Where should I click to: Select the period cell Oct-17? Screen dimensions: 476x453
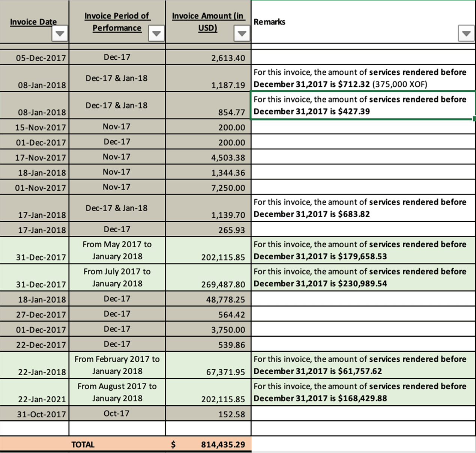pyautogui.click(x=117, y=414)
